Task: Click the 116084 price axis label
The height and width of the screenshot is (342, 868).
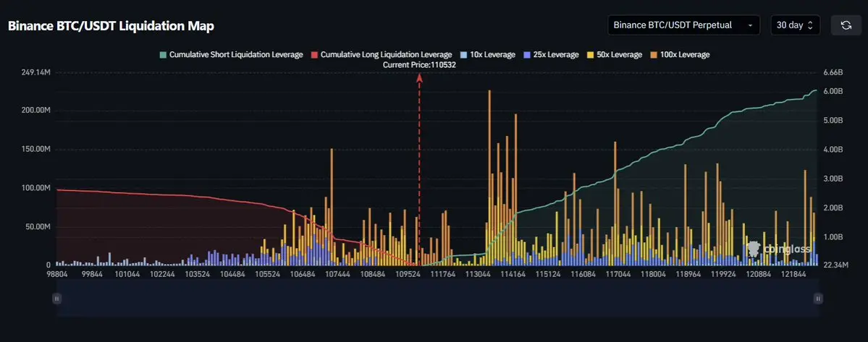Action: coord(583,274)
